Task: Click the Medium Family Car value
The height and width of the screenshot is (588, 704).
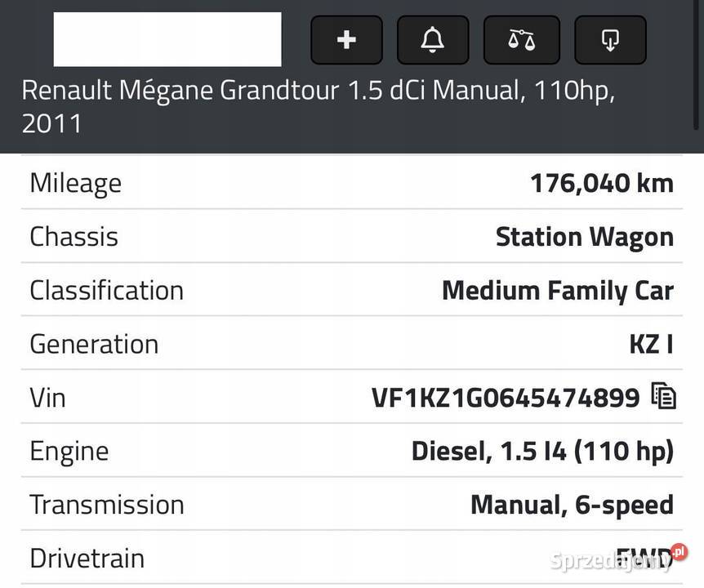Action: click(x=558, y=291)
